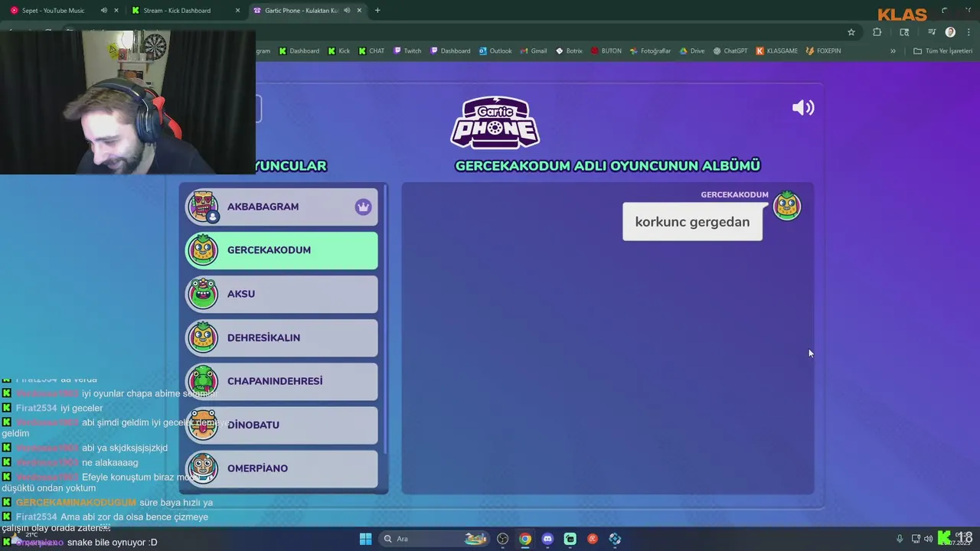Open the Windows Start menu

coord(365,539)
